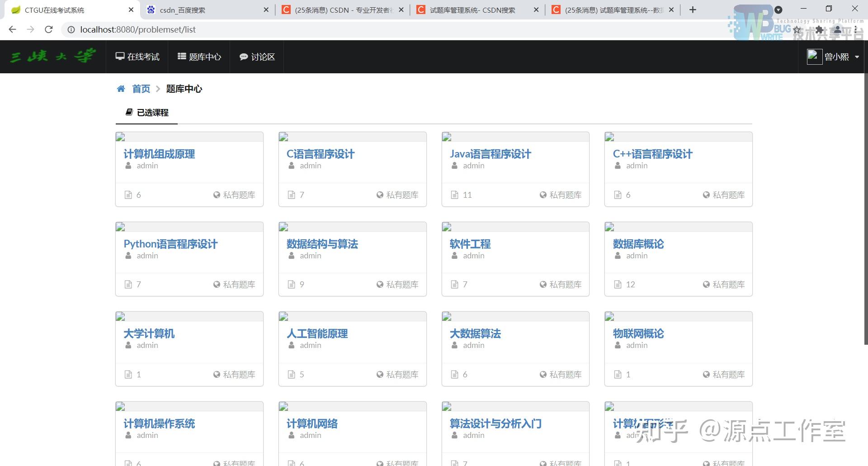Switch to 试题库管理系统- CSDN搜索 browser tab

click(477, 10)
